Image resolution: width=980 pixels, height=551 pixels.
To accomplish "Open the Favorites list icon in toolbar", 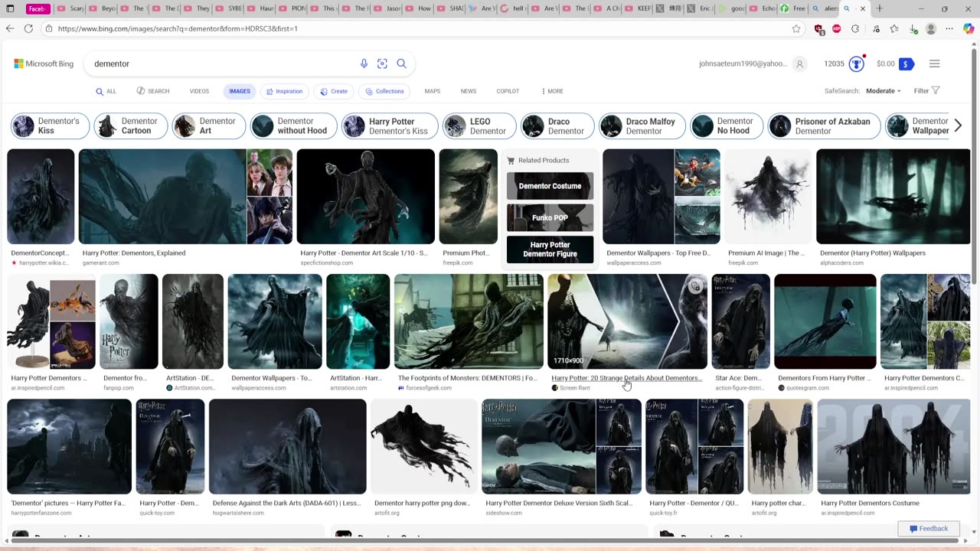I will point(894,29).
